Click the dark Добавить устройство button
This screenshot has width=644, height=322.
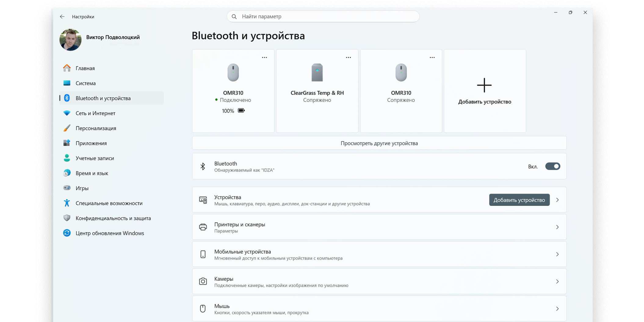coord(519,200)
